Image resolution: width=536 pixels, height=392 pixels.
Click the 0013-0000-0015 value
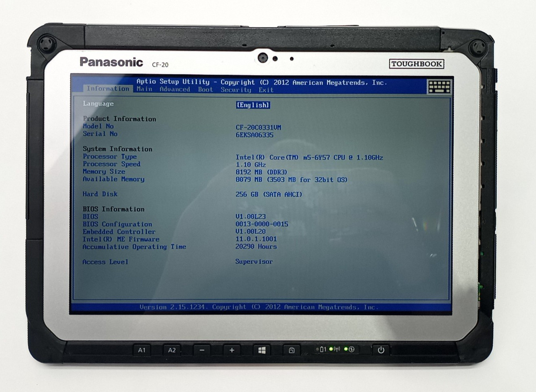tap(262, 224)
